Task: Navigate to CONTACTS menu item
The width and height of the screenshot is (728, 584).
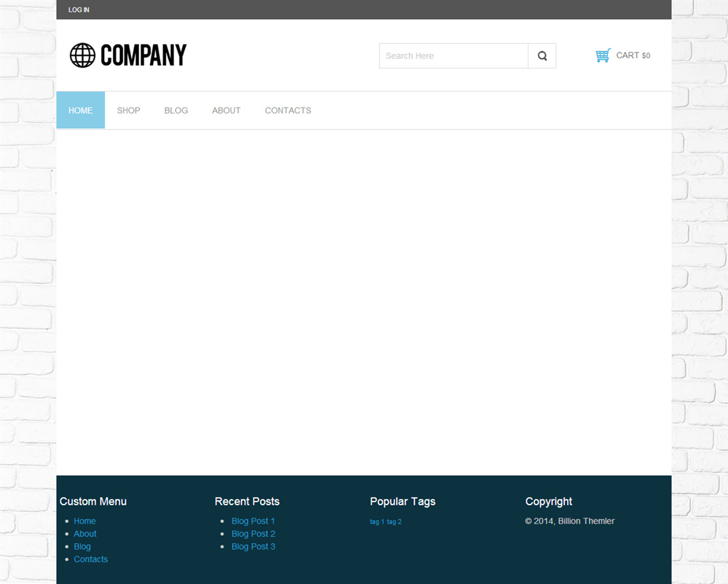Action: pos(288,111)
